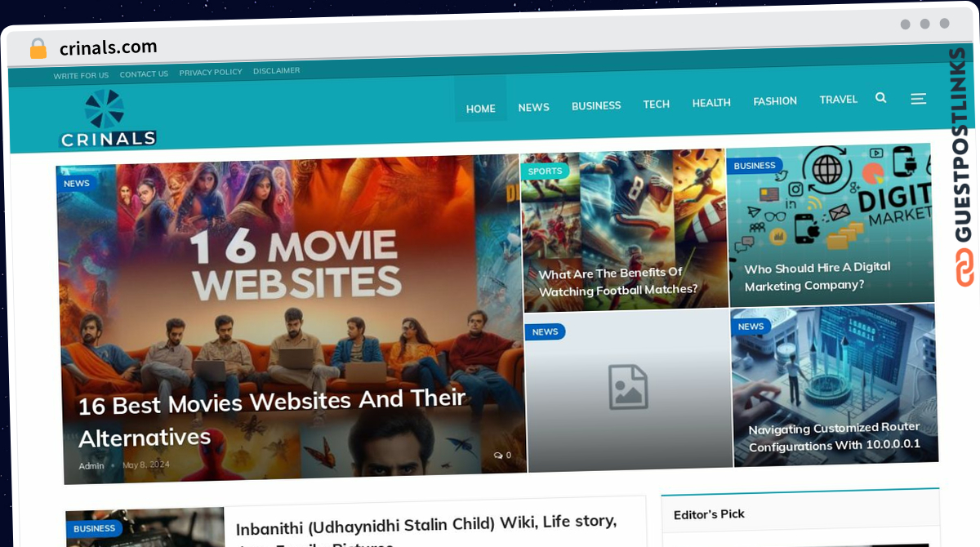Select the NEWS tag on the router card
980x547 pixels.
point(751,327)
